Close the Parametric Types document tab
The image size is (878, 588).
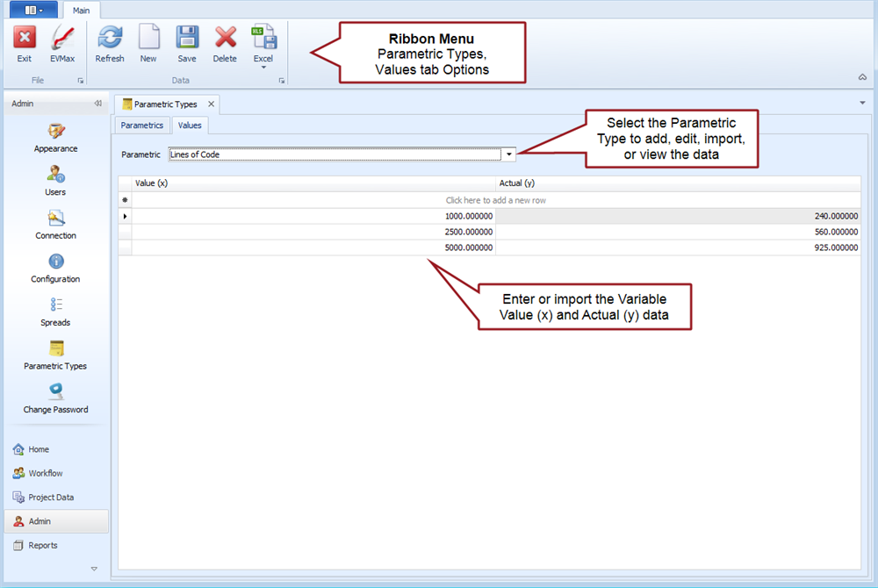pyautogui.click(x=211, y=104)
